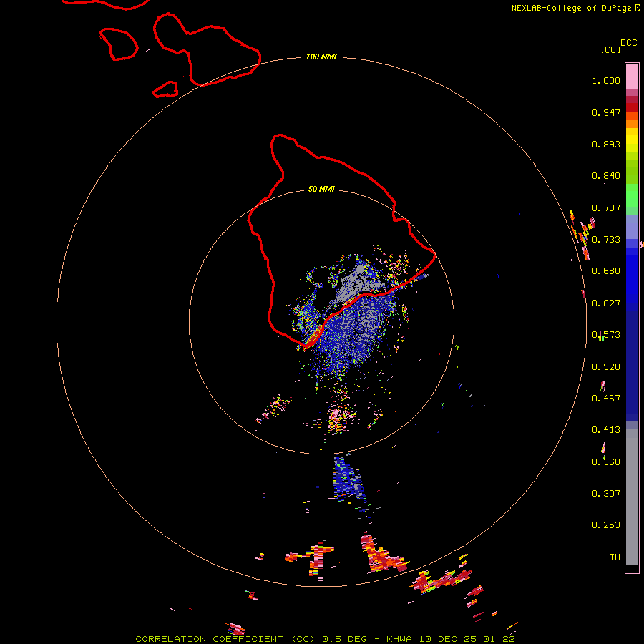Click the [CC] unit label
Image resolution: width=644 pixels, height=644 pixels.
click(610, 49)
